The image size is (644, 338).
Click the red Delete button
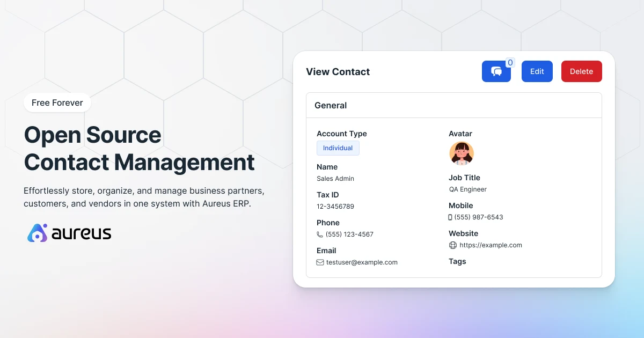(x=582, y=71)
